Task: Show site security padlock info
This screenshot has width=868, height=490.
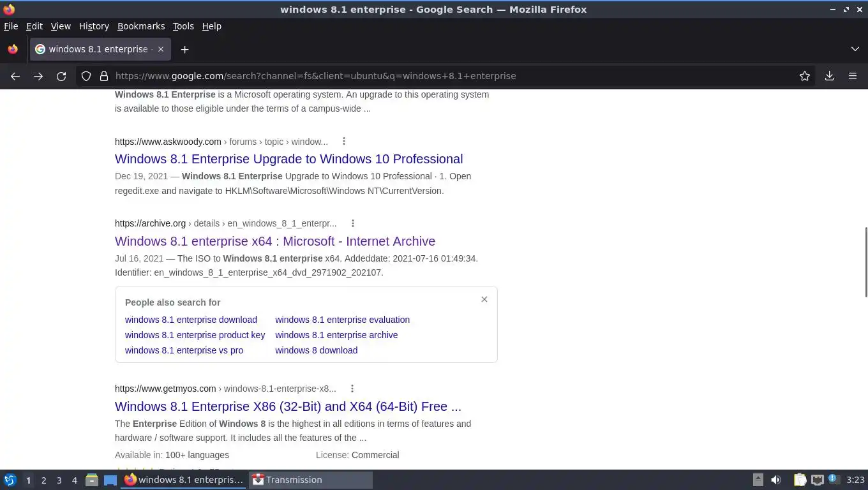Action: [x=104, y=76]
